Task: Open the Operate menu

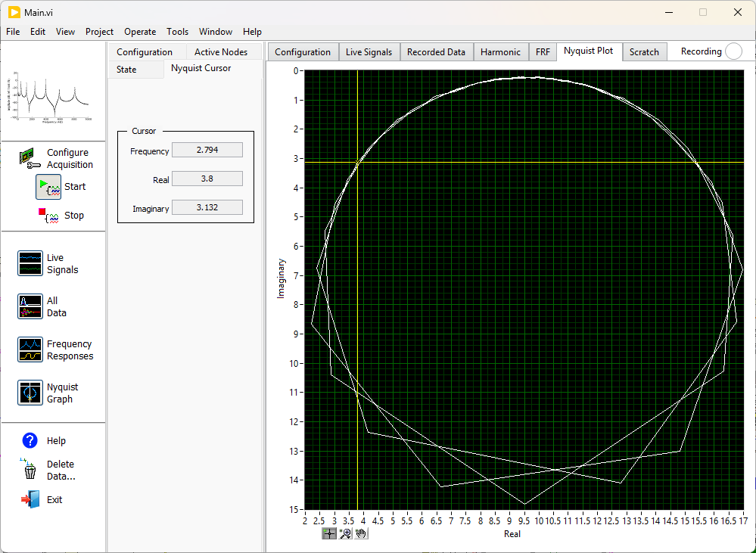Action: pos(140,32)
